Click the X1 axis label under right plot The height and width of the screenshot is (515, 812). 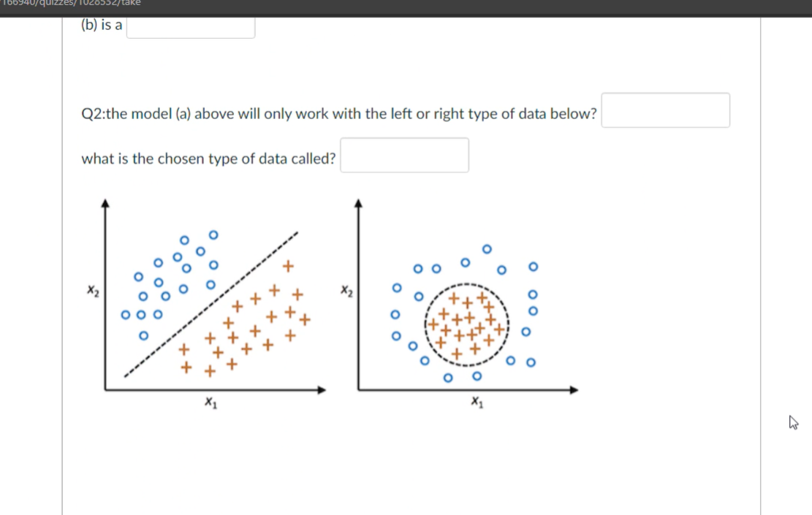click(477, 401)
